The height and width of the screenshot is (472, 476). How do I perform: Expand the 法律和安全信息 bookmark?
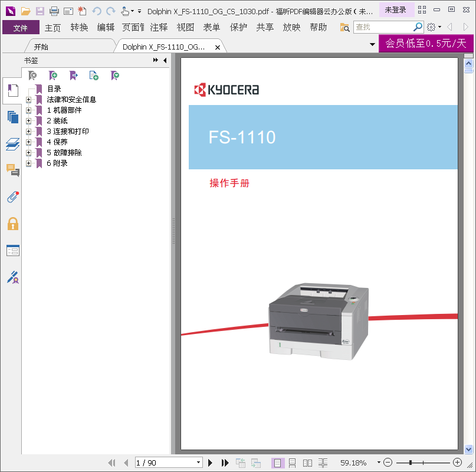tap(28, 100)
